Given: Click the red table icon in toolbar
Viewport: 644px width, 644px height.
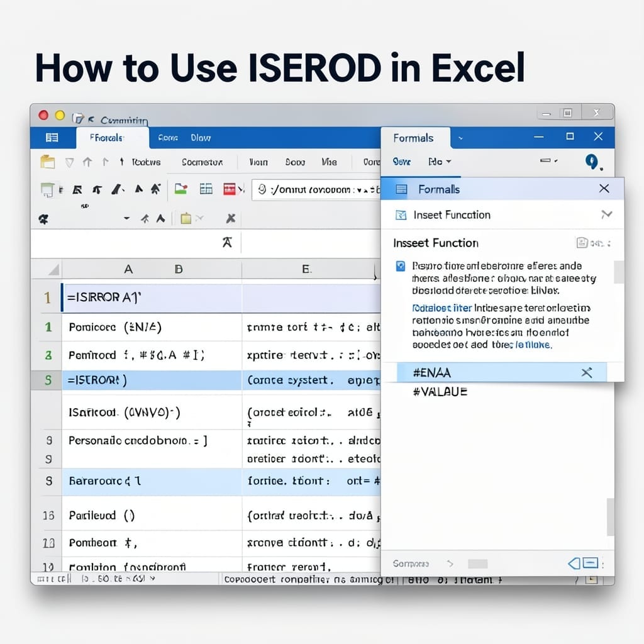Looking at the screenshot, I should 230,189.
